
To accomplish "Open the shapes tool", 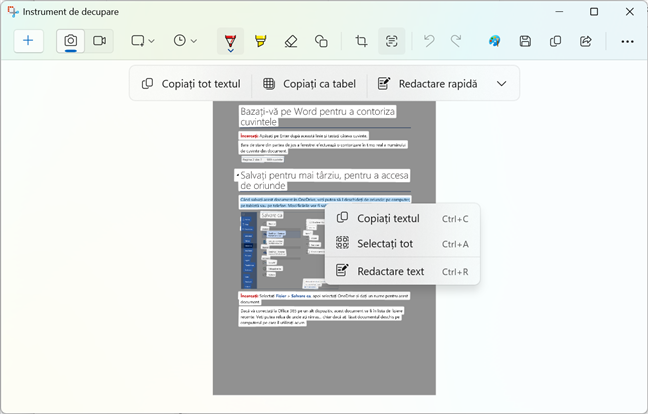I will coord(321,41).
